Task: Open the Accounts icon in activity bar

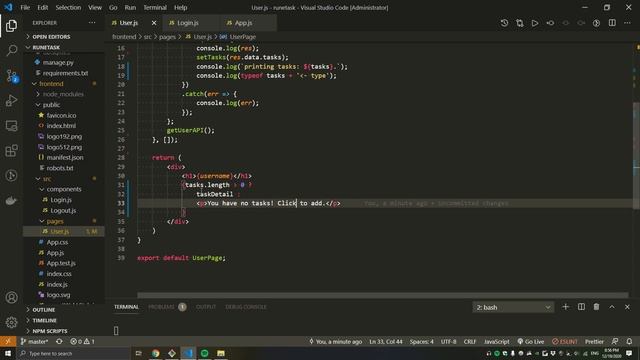Action: pos(11,297)
